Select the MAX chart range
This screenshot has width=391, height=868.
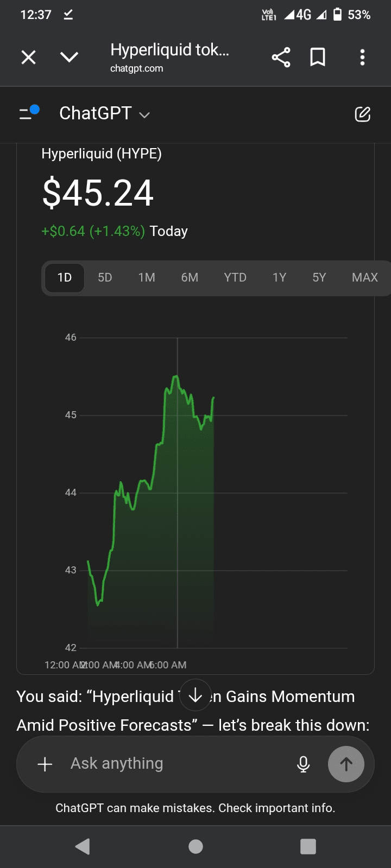[364, 278]
